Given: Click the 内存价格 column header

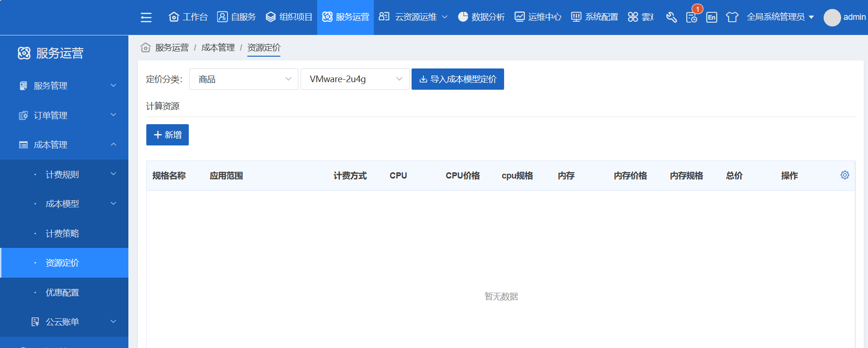Looking at the screenshot, I should pos(631,176).
